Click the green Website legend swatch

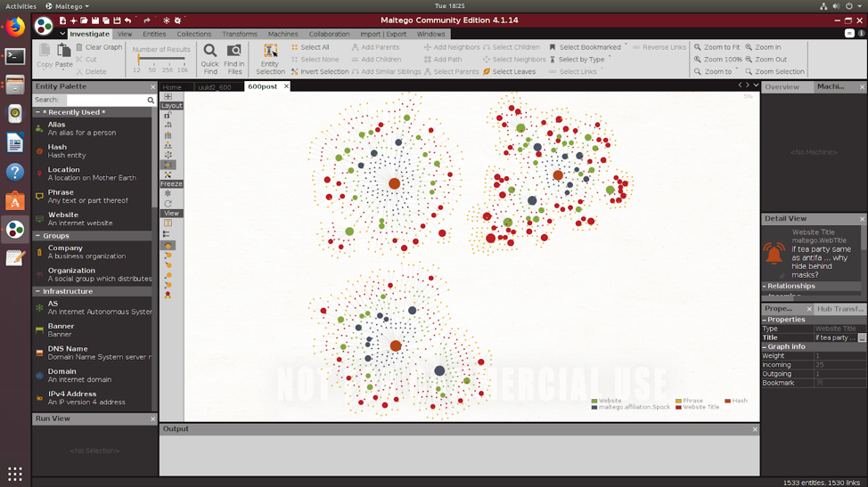[x=594, y=401]
